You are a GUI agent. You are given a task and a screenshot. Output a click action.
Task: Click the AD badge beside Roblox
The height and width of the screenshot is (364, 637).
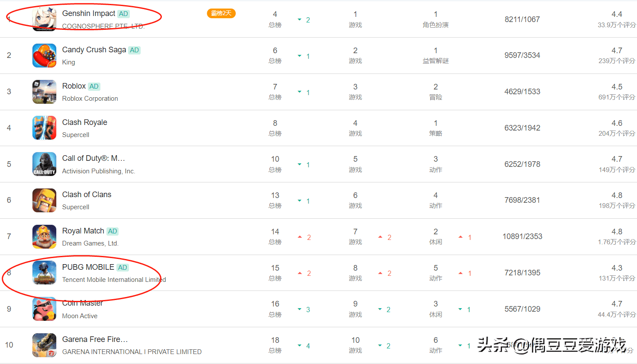coord(94,86)
